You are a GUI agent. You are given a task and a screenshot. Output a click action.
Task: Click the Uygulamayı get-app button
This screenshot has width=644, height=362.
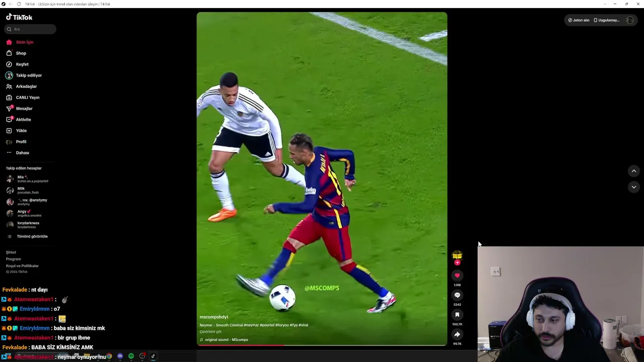pyautogui.click(x=607, y=20)
